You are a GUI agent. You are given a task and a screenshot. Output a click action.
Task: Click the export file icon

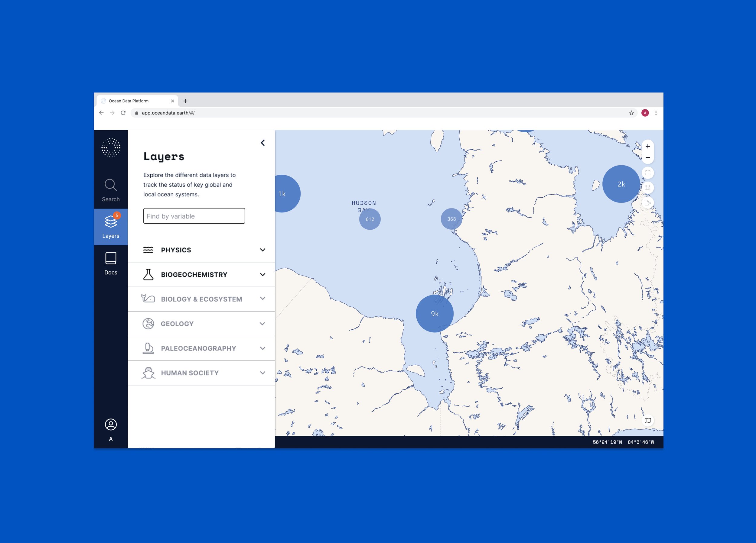(x=647, y=202)
